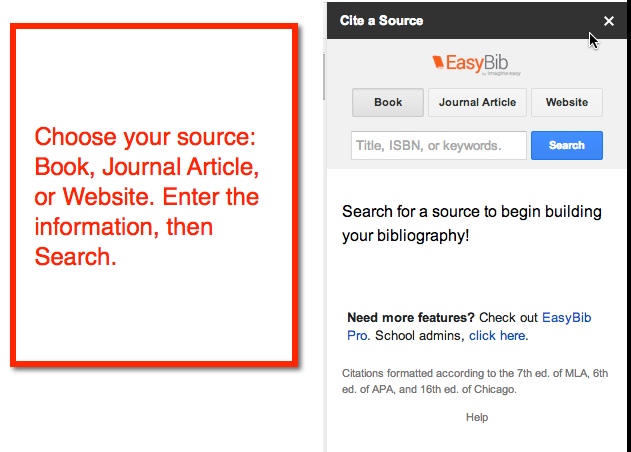Follow the School admins click here link
The width and height of the screenshot is (631, 452).
click(497, 335)
